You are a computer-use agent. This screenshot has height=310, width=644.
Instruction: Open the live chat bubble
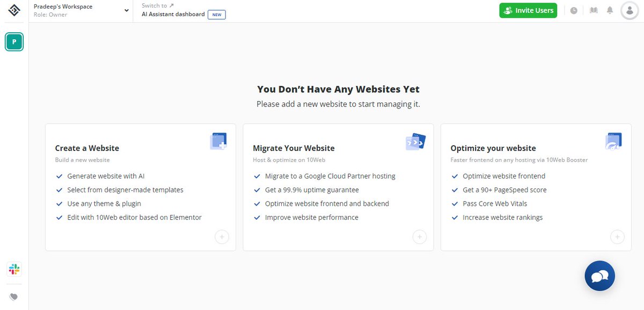point(599,276)
